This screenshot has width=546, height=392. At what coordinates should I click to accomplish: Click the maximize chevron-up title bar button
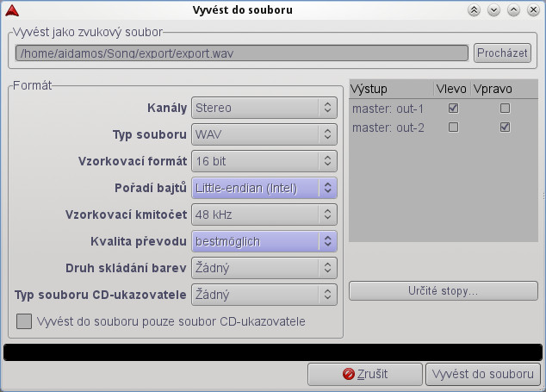pos(514,10)
